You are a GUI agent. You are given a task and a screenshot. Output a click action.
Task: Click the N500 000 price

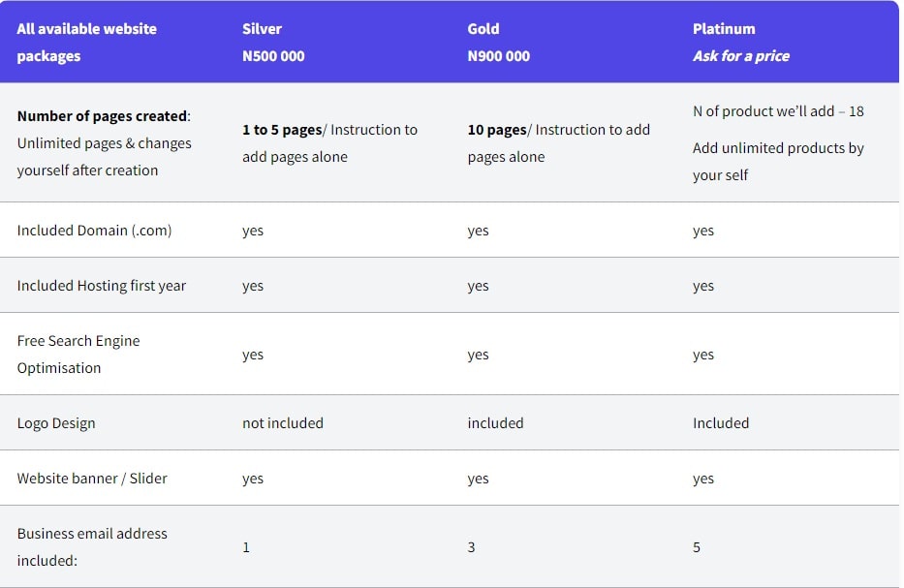(x=273, y=56)
